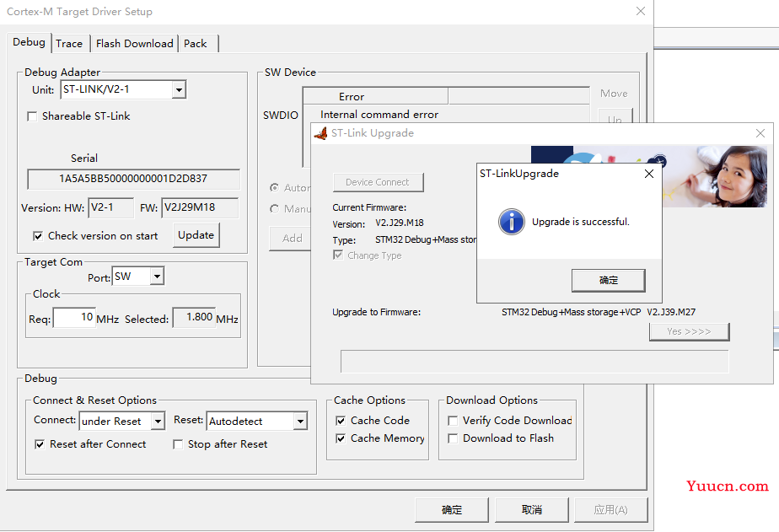Click the Error column header
The height and width of the screenshot is (532, 779).
(x=376, y=96)
